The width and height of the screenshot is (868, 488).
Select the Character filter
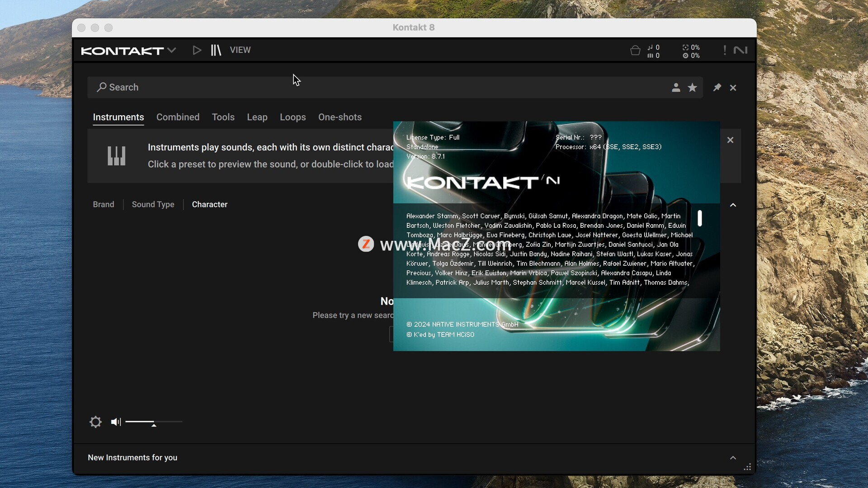pyautogui.click(x=210, y=204)
